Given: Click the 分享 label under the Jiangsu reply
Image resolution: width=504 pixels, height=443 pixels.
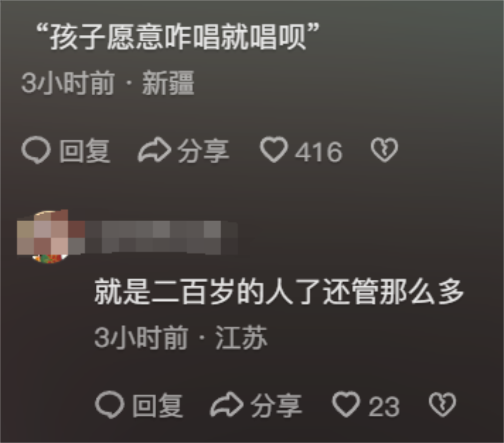Looking at the screenshot, I should tap(276, 405).
